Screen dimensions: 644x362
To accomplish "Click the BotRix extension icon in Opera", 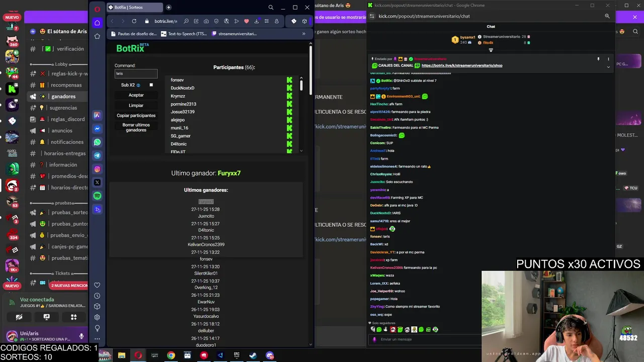I will 294,21.
